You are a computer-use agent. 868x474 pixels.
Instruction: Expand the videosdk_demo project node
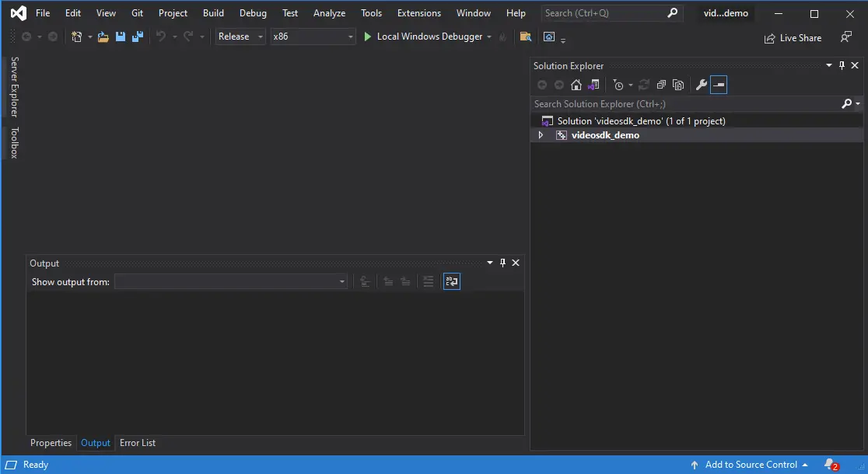pyautogui.click(x=541, y=134)
